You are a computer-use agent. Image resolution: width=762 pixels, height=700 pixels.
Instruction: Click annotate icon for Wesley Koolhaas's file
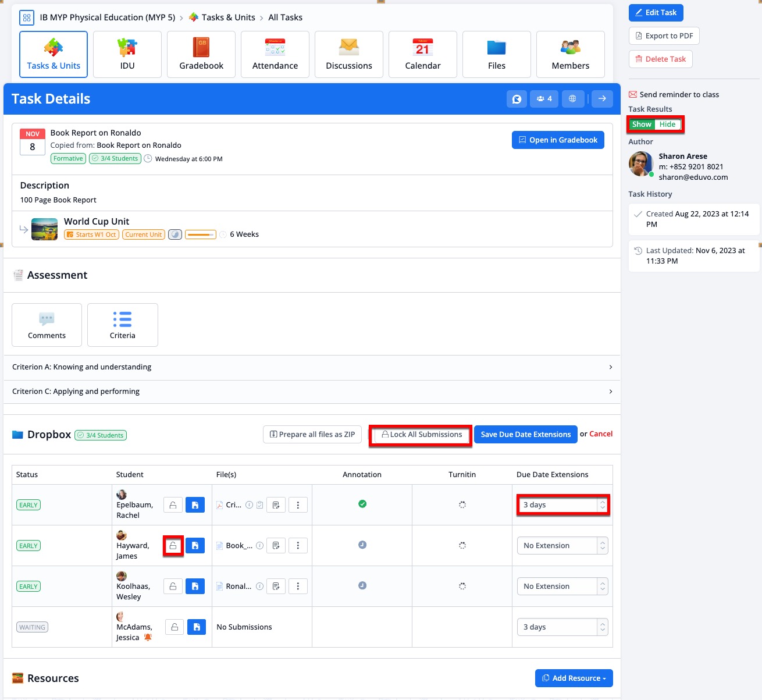coord(276,587)
